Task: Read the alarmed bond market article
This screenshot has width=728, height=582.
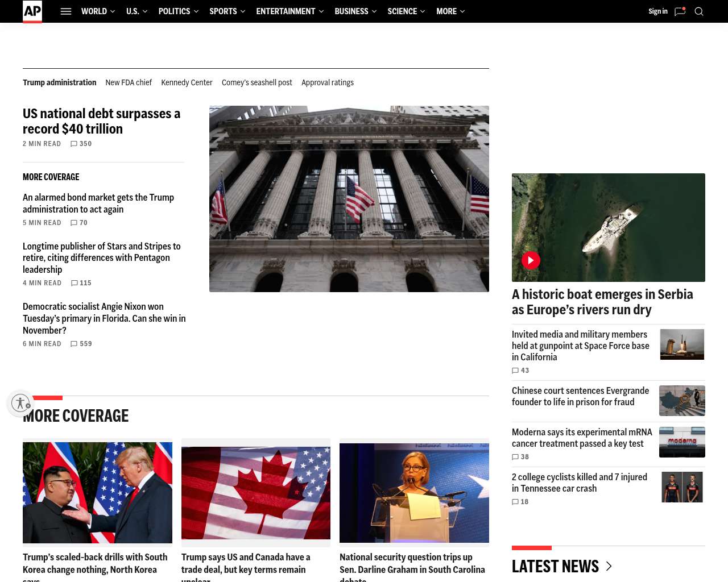Action: (x=98, y=203)
